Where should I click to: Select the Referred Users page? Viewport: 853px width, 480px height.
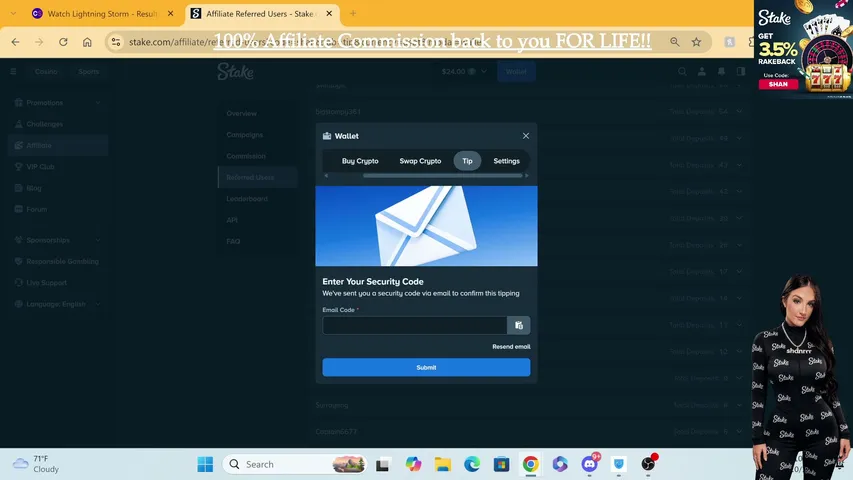[x=257, y=177]
